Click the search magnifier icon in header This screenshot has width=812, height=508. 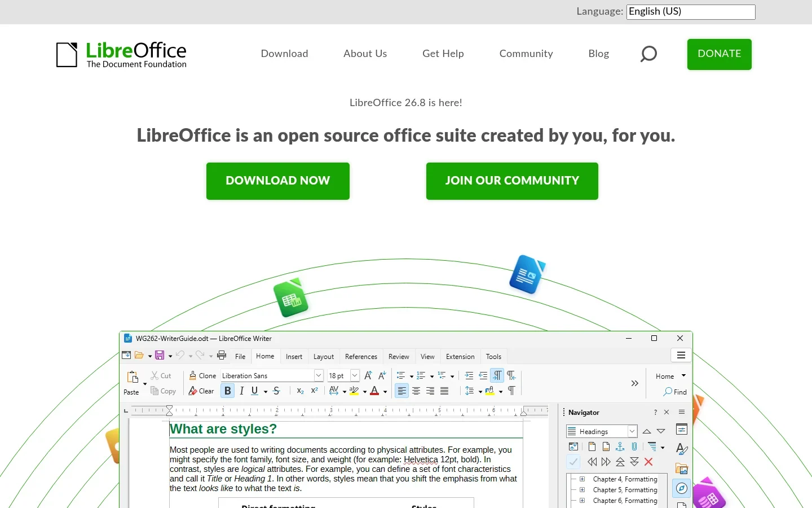pyautogui.click(x=648, y=54)
